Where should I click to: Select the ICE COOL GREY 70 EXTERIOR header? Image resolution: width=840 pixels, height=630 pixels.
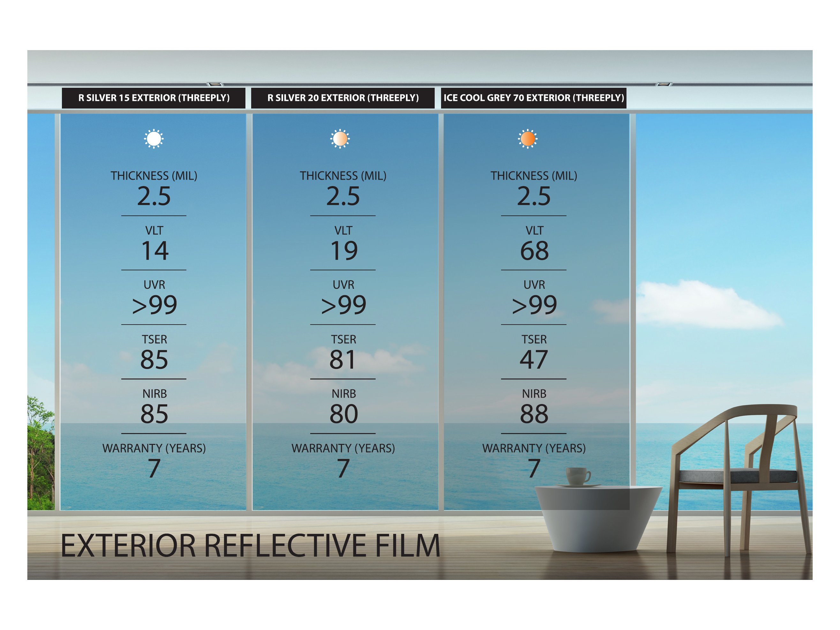click(x=534, y=98)
